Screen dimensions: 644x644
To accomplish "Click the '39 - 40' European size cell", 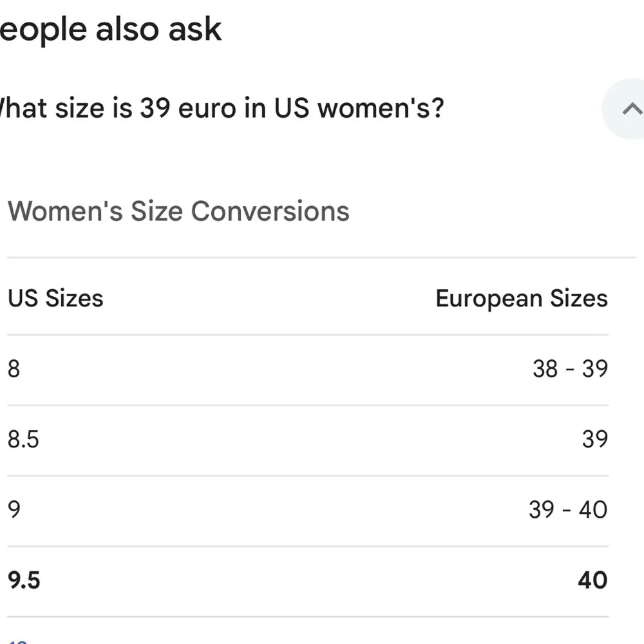I will point(567,510).
